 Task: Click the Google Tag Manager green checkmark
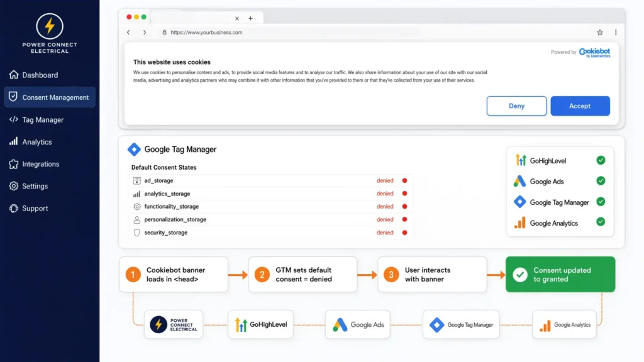tap(601, 202)
